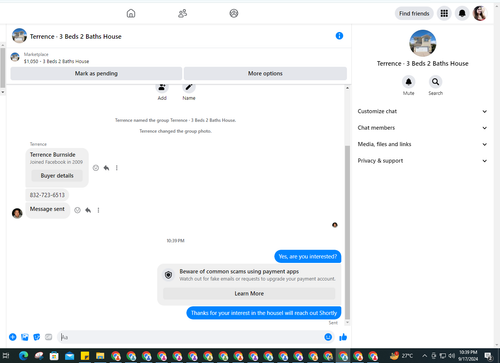Click the More options button
Screen dimensions: 500x363
265,73
